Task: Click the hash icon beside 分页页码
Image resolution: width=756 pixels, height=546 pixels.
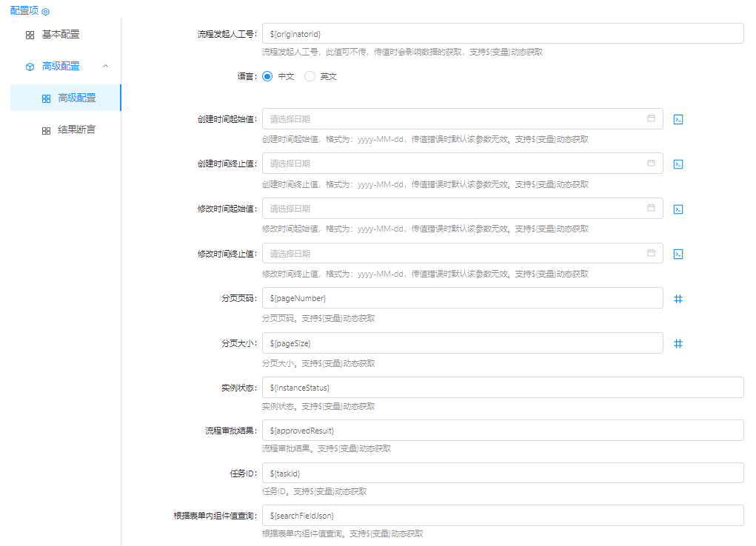Action: (678, 299)
